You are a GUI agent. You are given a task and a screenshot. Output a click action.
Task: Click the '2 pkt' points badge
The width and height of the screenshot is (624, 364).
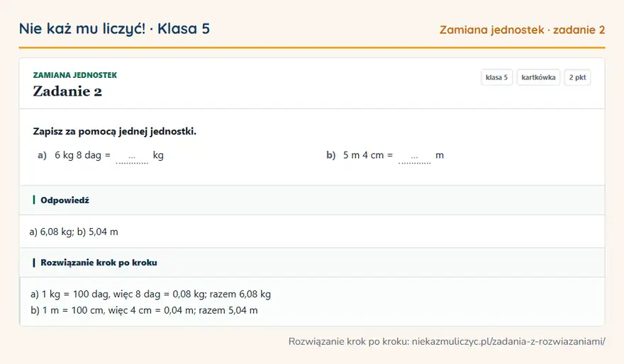click(577, 77)
